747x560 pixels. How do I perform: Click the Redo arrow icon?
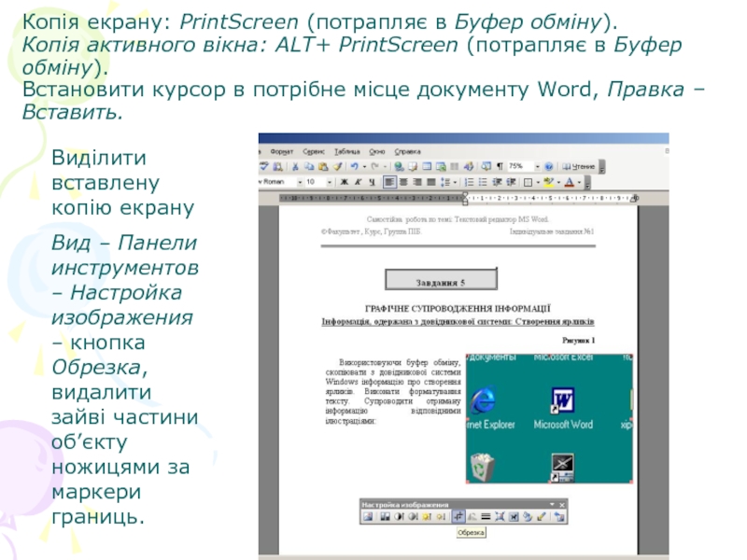click(x=375, y=166)
